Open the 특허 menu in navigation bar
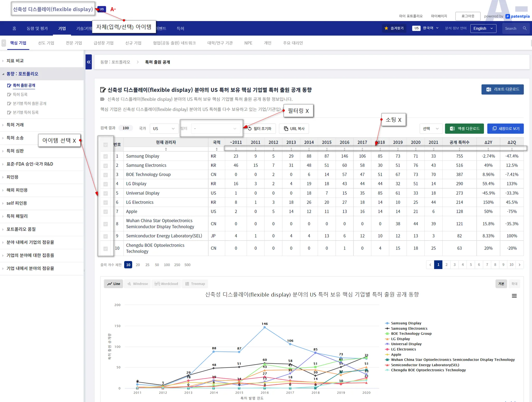 click(x=180, y=28)
